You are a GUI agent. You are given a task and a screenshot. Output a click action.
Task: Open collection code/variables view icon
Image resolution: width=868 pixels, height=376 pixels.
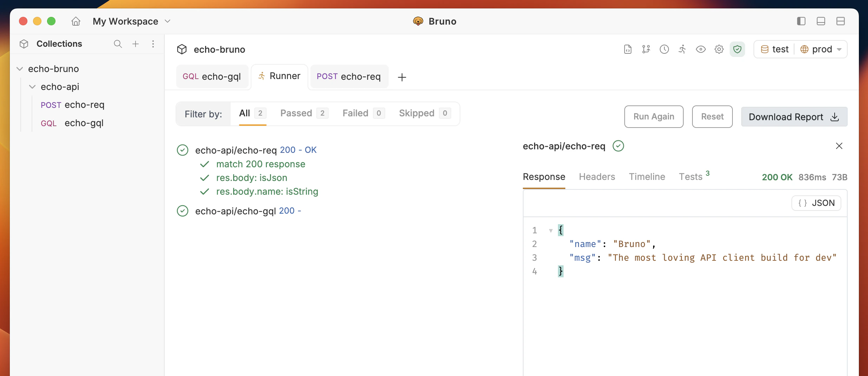click(x=627, y=49)
